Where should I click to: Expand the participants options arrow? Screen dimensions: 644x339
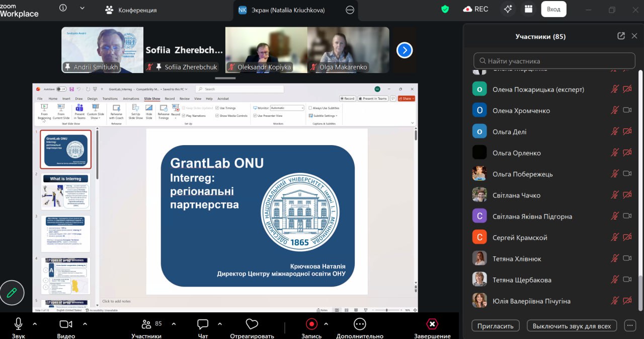click(174, 324)
